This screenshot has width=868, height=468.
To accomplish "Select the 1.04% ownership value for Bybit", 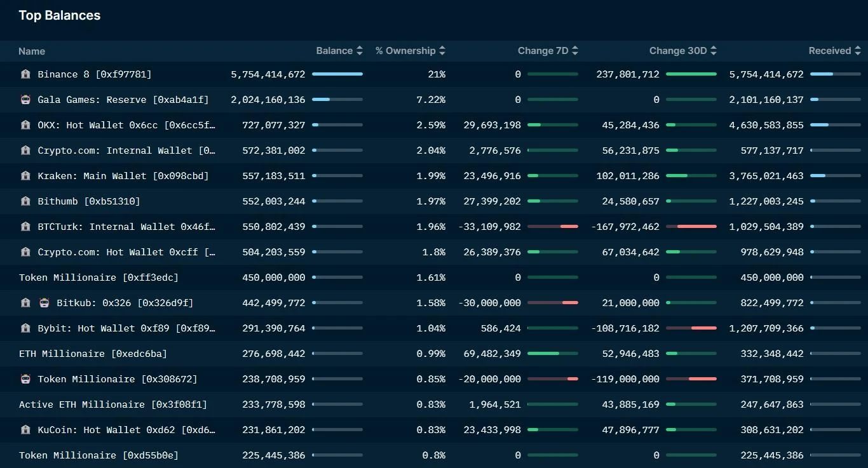I will tap(431, 328).
